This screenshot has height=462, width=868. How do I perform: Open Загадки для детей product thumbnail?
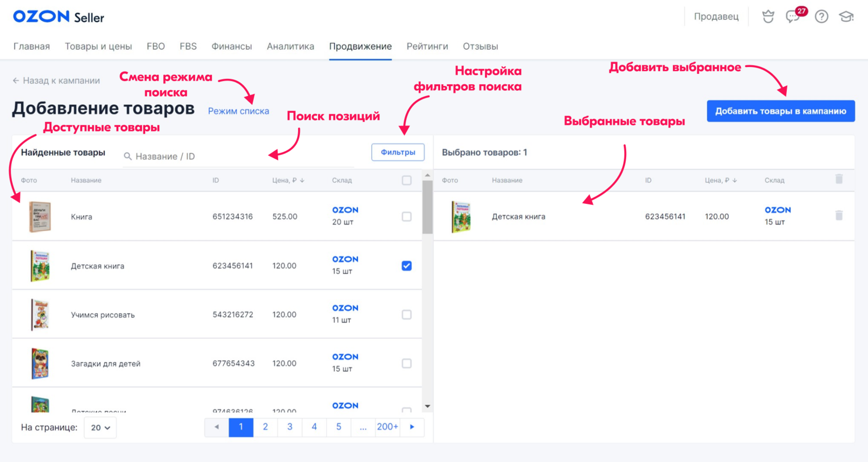point(40,363)
